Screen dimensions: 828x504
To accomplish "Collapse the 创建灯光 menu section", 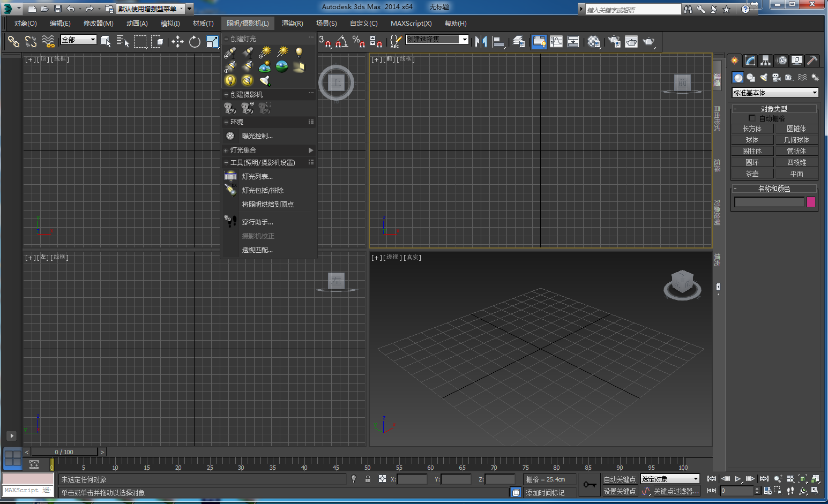I will coord(226,39).
